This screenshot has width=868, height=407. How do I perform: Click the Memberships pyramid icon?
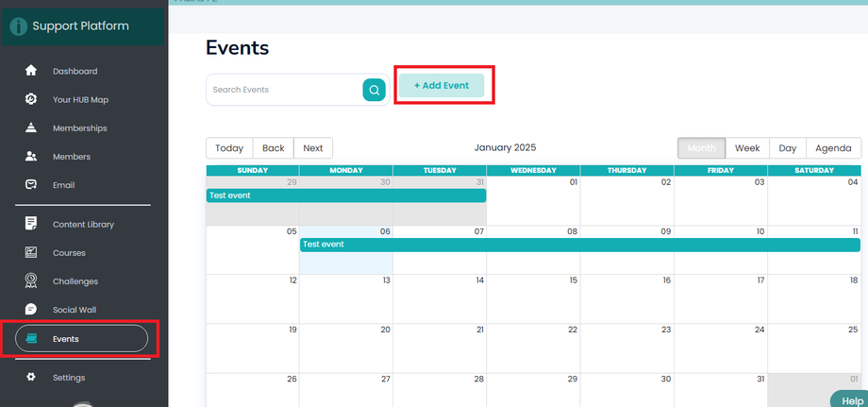[x=31, y=127]
